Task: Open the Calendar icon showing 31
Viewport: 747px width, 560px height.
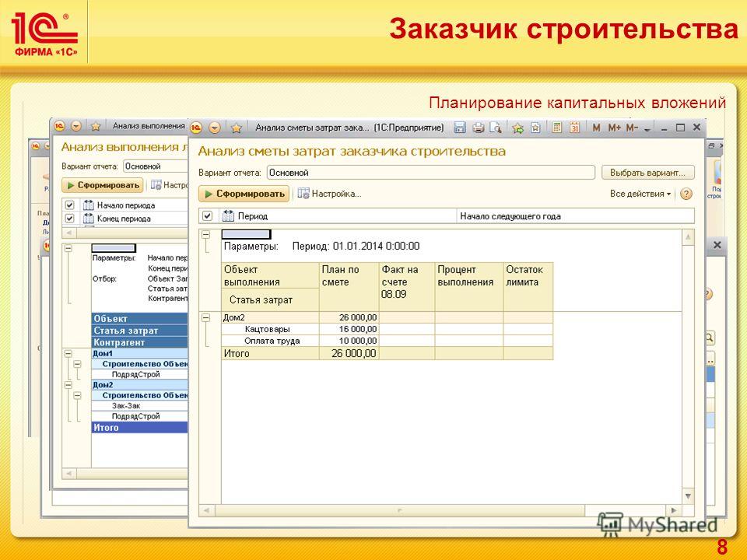Action: [x=574, y=128]
